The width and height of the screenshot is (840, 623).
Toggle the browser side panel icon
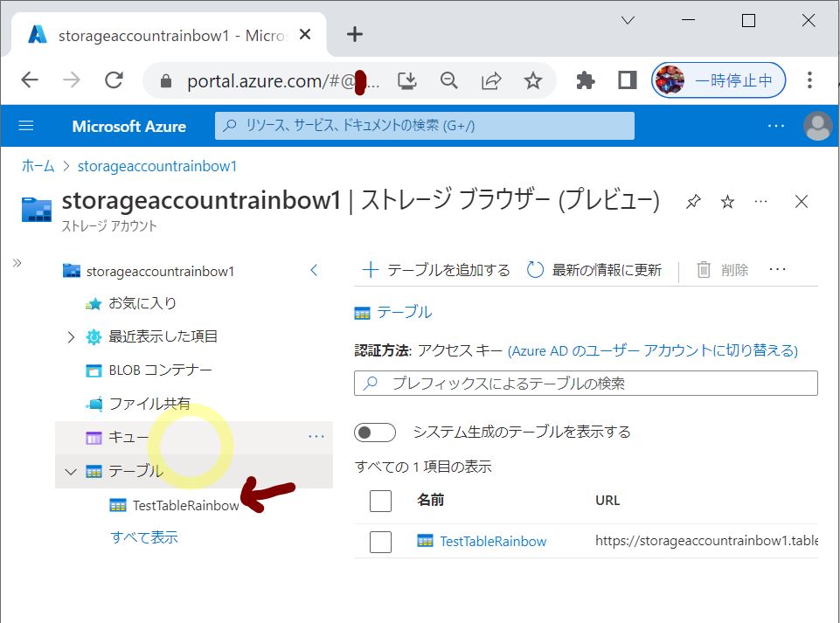pos(627,80)
